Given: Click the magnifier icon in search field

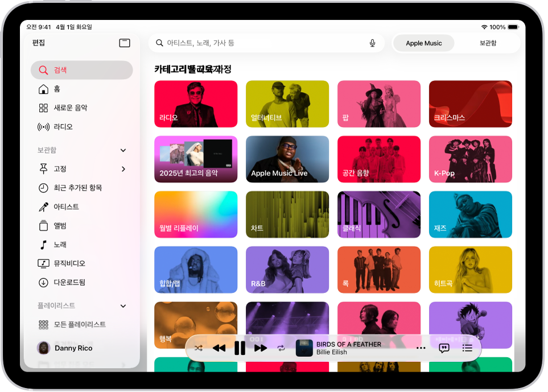Looking at the screenshot, I should pyautogui.click(x=159, y=43).
